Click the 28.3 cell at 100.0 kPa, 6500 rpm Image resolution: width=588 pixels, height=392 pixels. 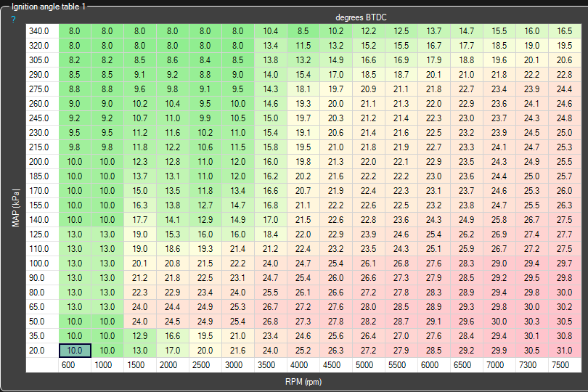pyautogui.click(x=466, y=263)
